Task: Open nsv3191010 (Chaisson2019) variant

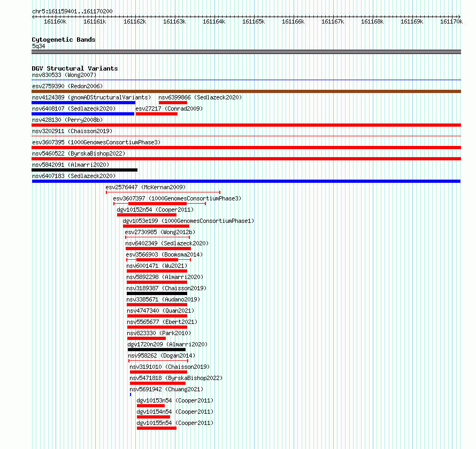Action: click(x=170, y=367)
